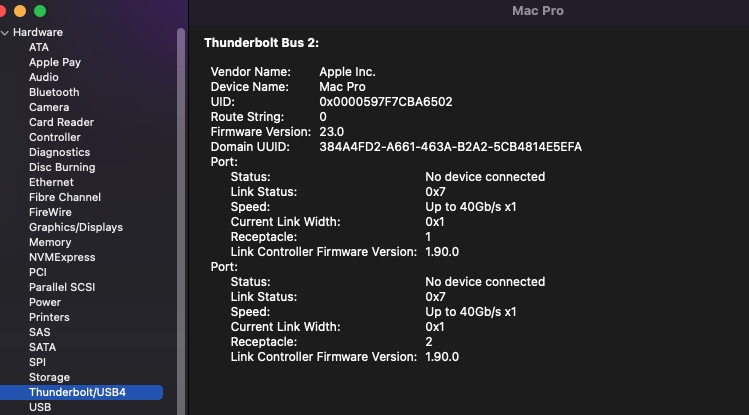Collapse the Hardware section chevron

5,32
